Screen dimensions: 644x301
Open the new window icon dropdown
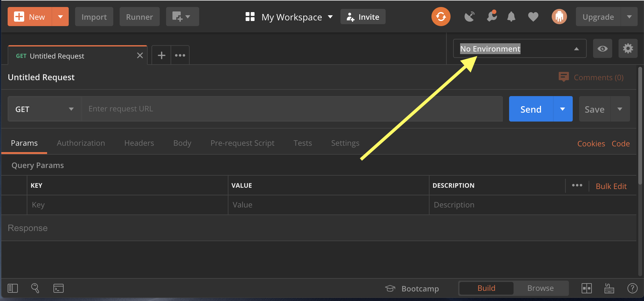(182, 17)
